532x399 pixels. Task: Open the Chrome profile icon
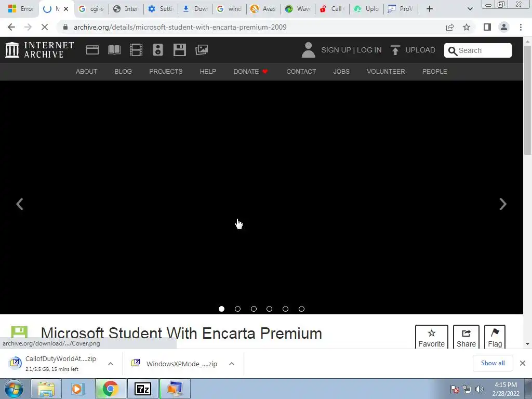pyautogui.click(x=504, y=27)
